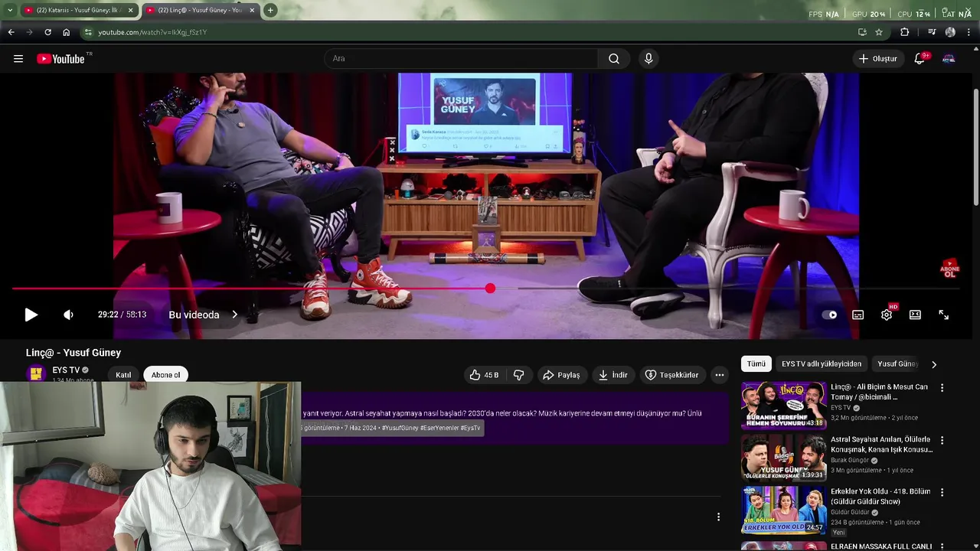Click the '29:22 / 58:13' time display
This screenshot has width=980, height=551.
pos(122,315)
